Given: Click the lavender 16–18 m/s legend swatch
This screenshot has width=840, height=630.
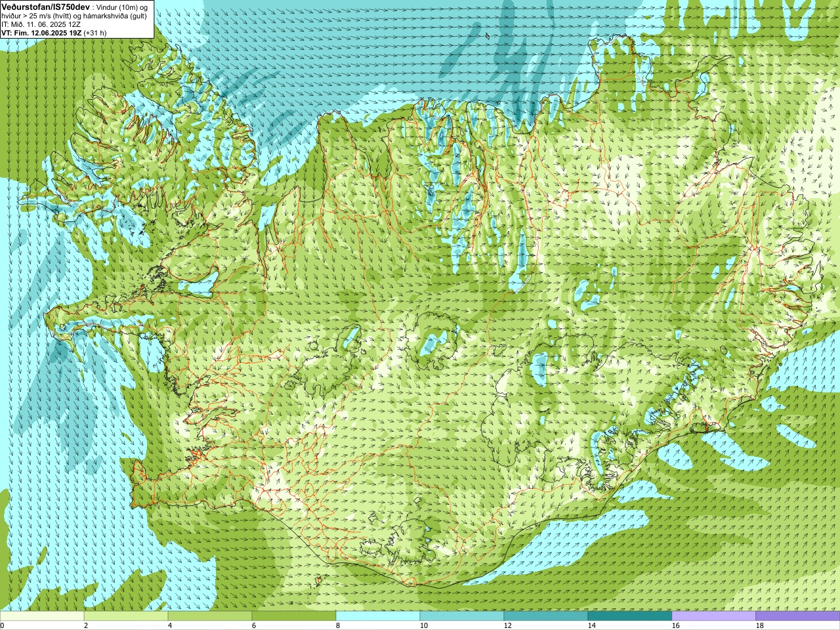Looking at the screenshot, I should tap(714, 616).
